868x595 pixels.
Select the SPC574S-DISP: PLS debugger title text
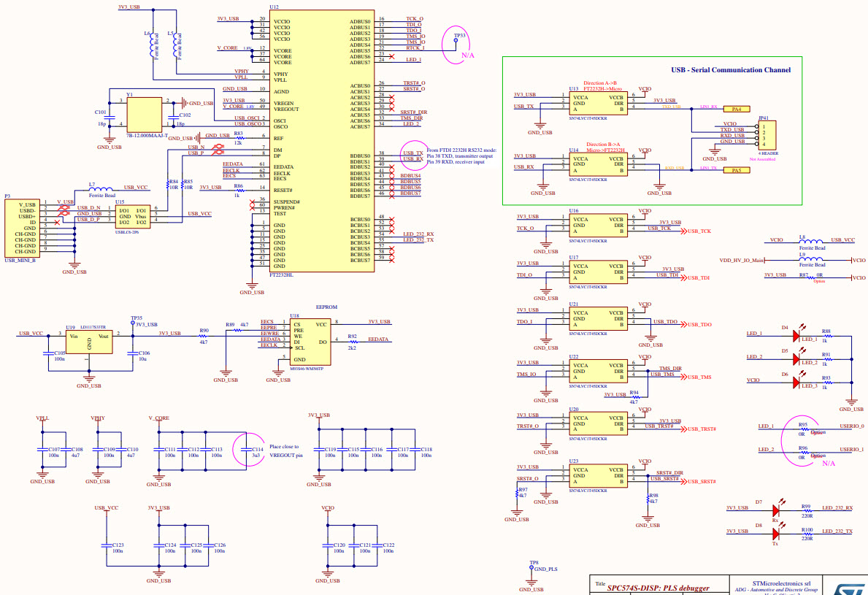coord(658,586)
